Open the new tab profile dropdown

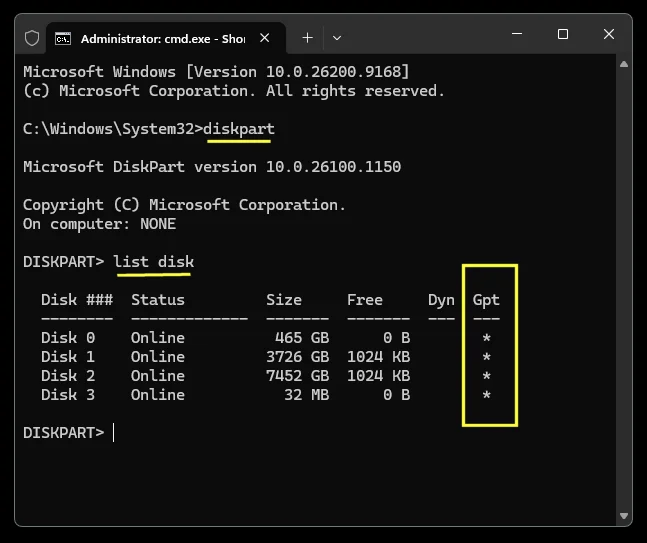tap(337, 38)
